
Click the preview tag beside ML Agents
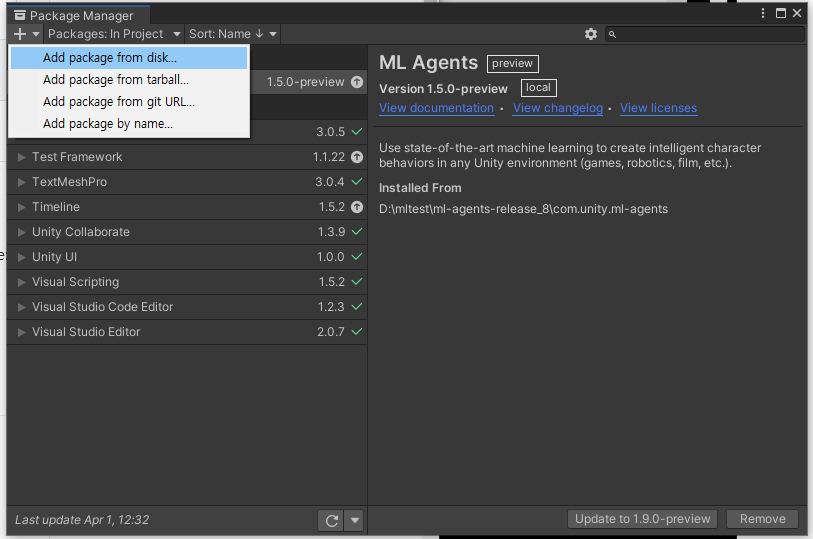pyautogui.click(x=512, y=64)
